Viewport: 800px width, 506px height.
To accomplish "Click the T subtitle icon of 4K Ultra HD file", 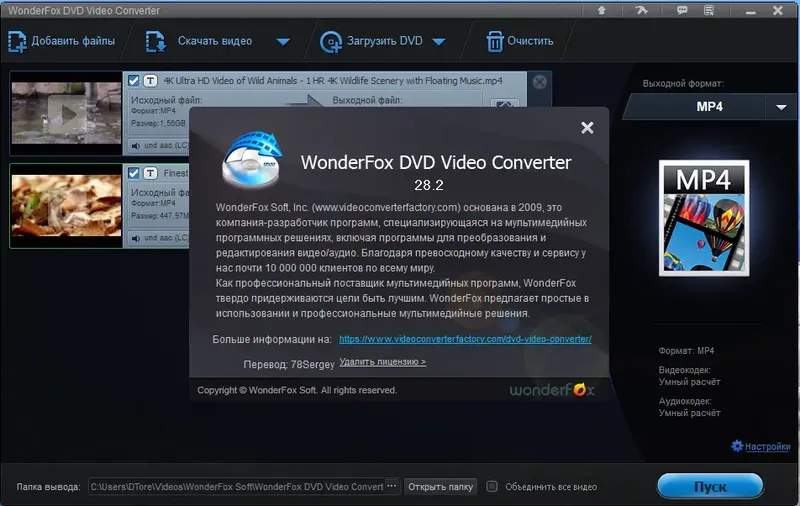I will coord(151,81).
